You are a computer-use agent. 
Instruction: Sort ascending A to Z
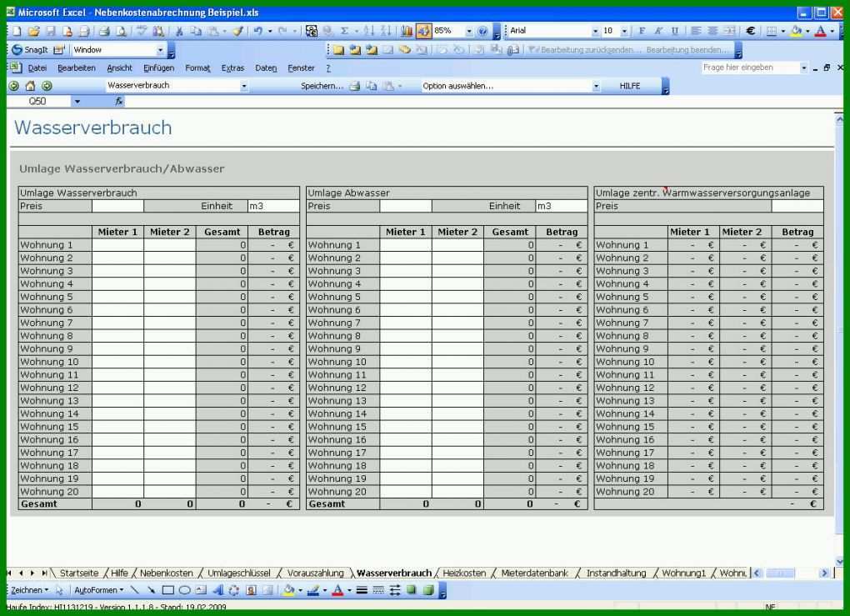pyautogui.click(x=369, y=31)
